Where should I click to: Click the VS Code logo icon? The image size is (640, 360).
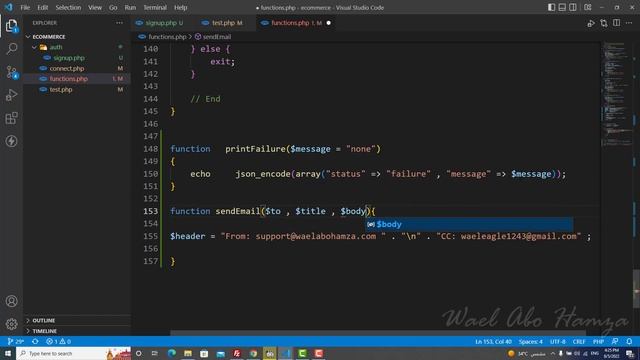(9, 7)
